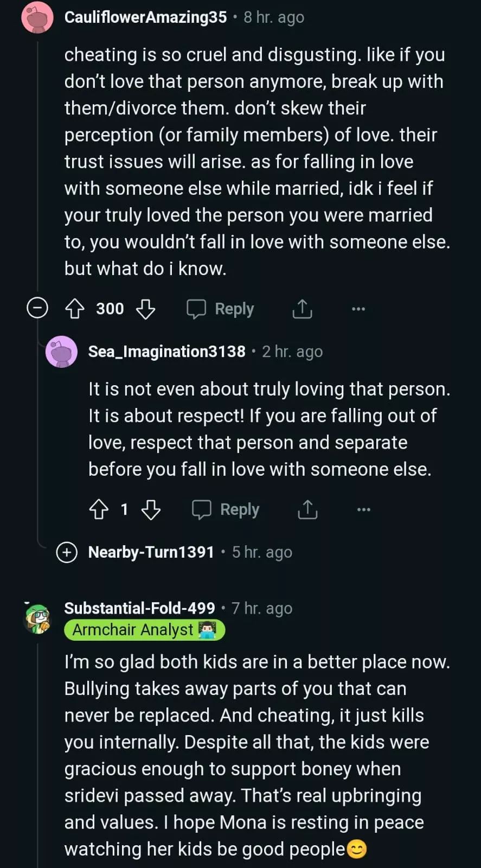This screenshot has width=481, height=868.
Task: Tap Substantial-Fold-499's avatar image
Action: click(x=37, y=619)
